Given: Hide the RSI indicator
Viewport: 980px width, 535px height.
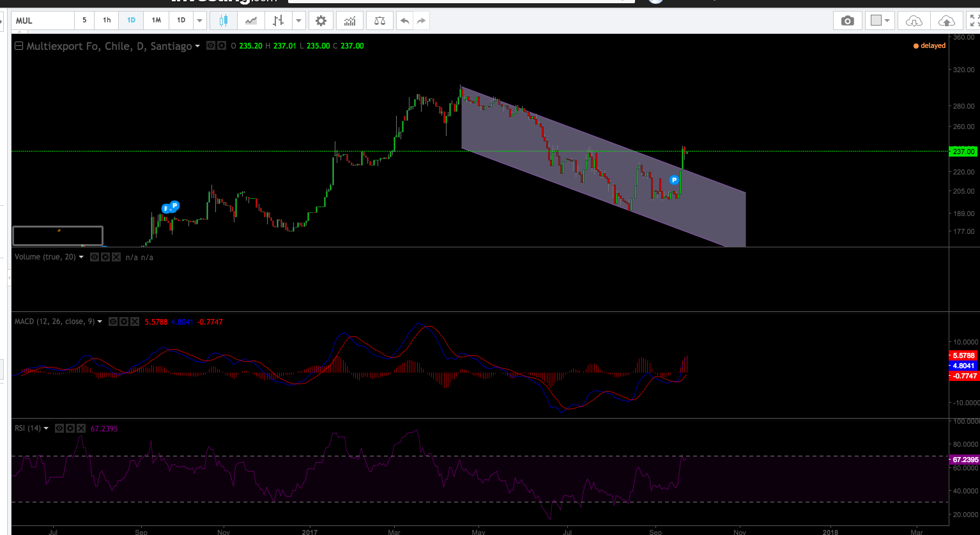Looking at the screenshot, I should click(59, 428).
